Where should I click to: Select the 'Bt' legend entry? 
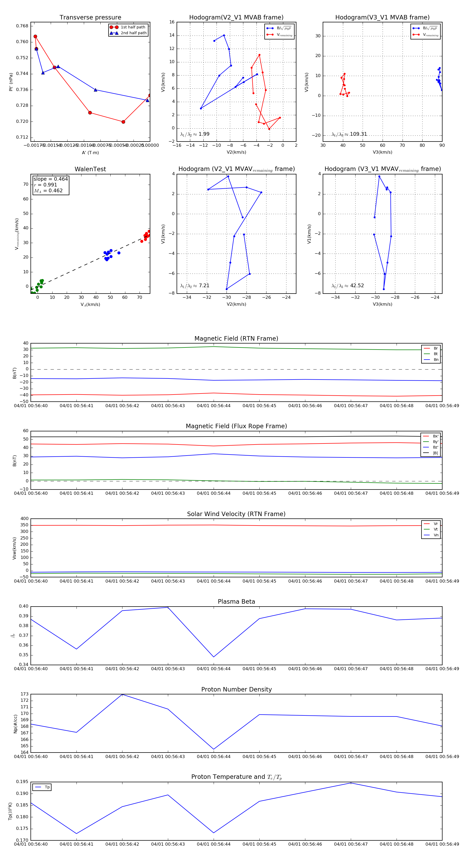431,354
